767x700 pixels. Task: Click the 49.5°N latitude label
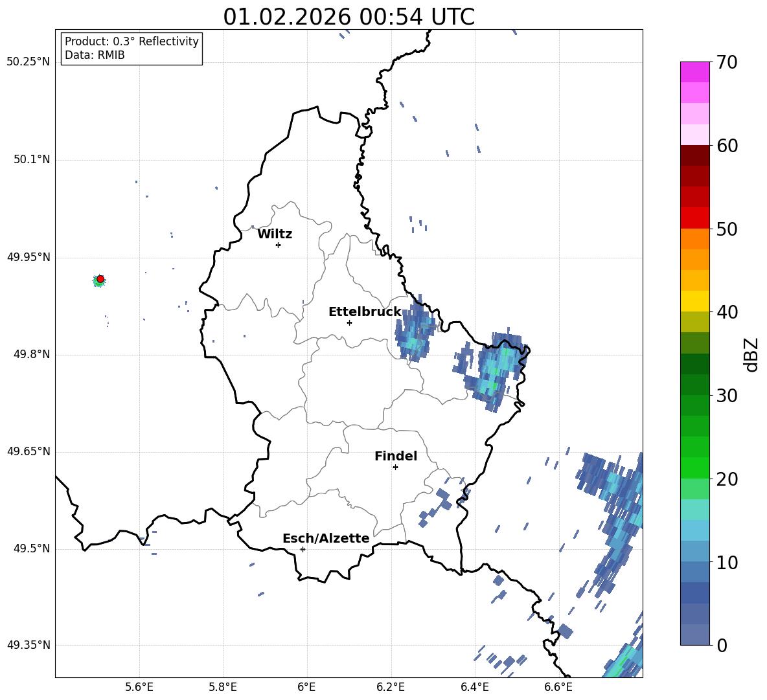click(31, 548)
